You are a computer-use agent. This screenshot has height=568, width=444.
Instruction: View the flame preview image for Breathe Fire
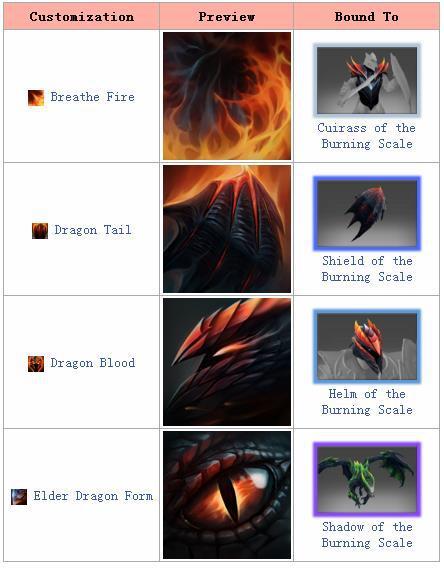click(x=227, y=96)
